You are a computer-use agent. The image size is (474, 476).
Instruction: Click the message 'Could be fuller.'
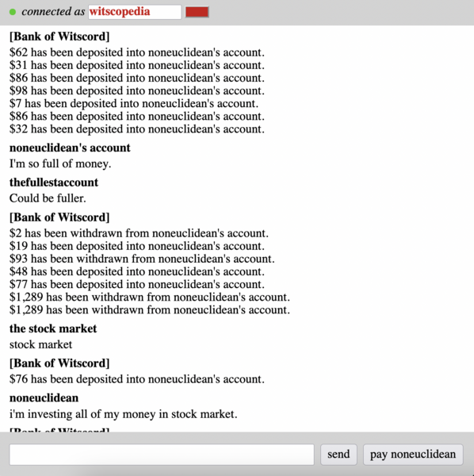(x=48, y=198)
